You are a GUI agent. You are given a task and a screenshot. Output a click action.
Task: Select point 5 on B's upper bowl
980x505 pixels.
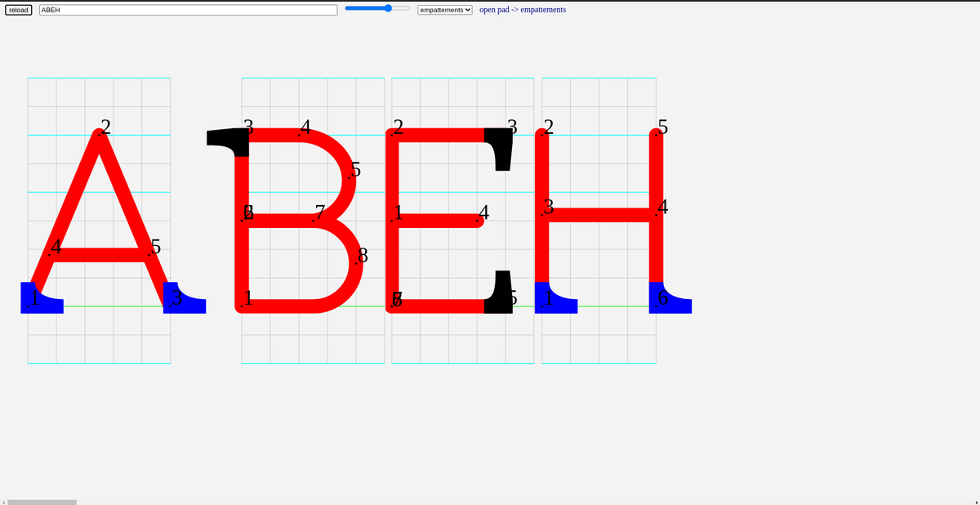click(355, 169)
